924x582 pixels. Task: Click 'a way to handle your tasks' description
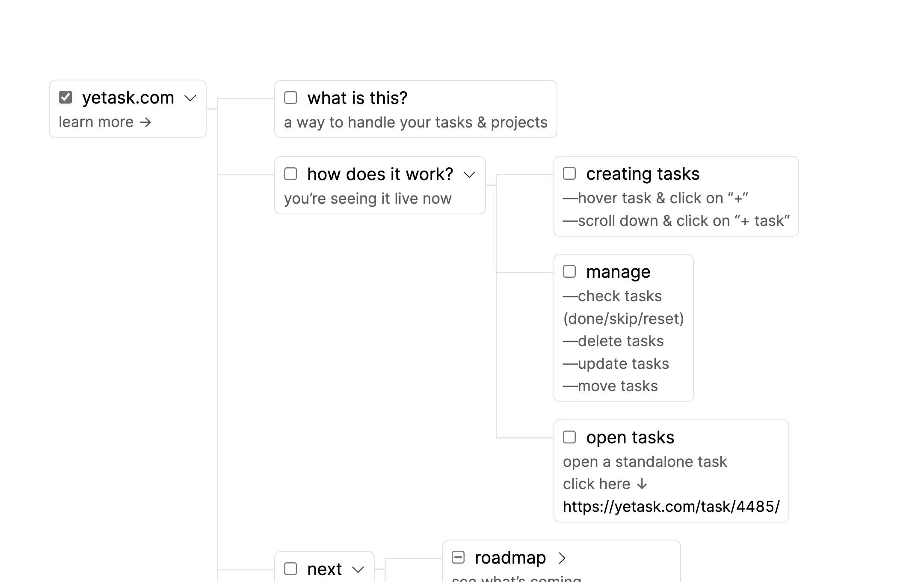[415, 122]
